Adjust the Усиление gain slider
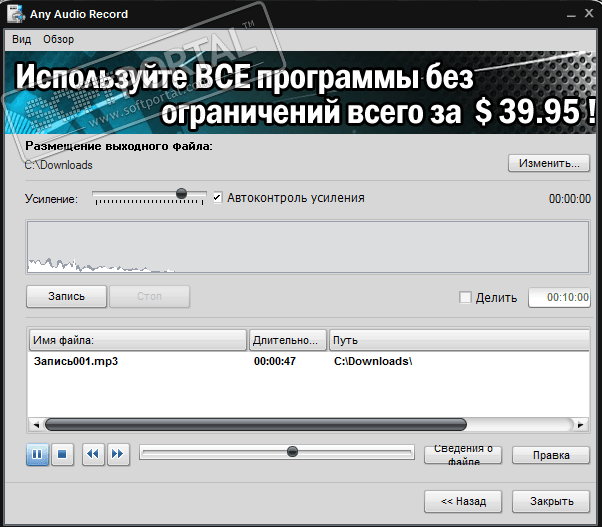The image size is (602, 527). pyautogui.click(x=181, y=193)
